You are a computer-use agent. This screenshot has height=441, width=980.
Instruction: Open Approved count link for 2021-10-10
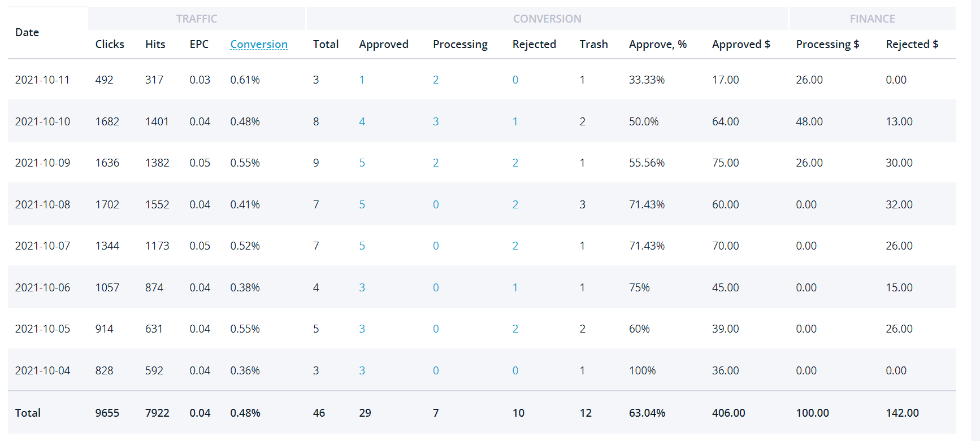pos(362,121)
